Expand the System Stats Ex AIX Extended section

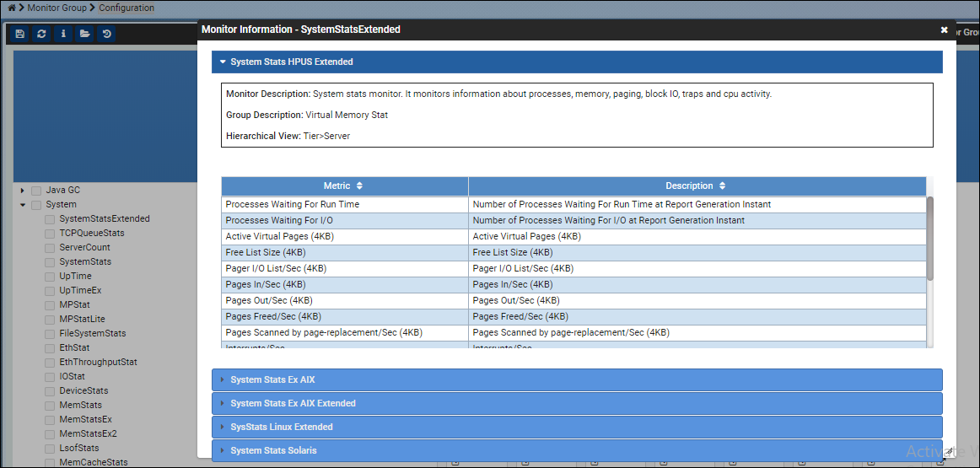(x=577, y=403)
